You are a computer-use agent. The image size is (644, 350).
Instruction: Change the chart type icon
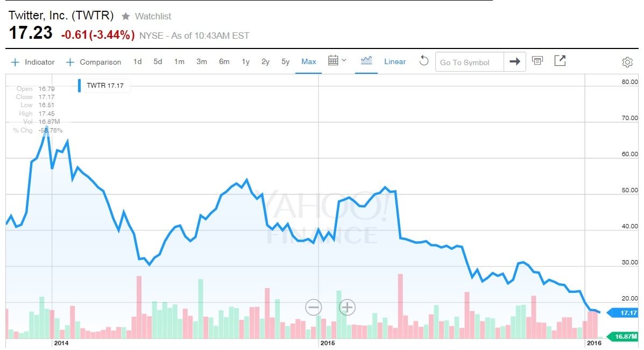point(366,61)
